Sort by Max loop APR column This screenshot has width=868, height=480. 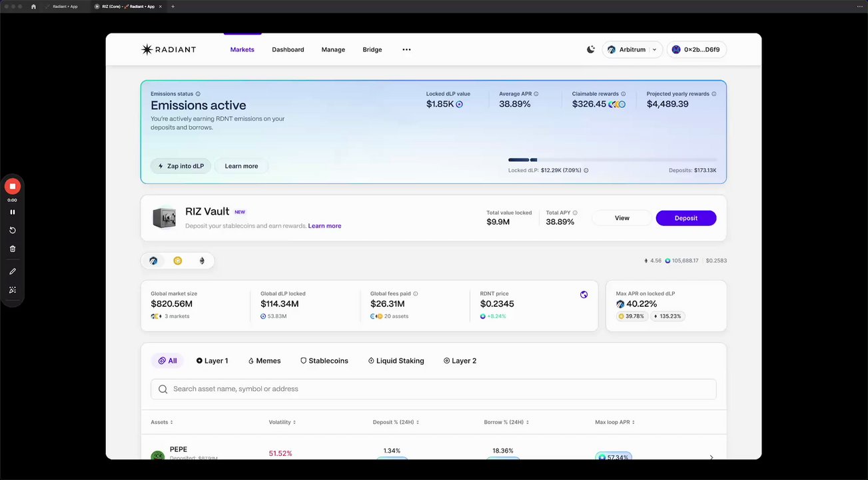[616, 422]
